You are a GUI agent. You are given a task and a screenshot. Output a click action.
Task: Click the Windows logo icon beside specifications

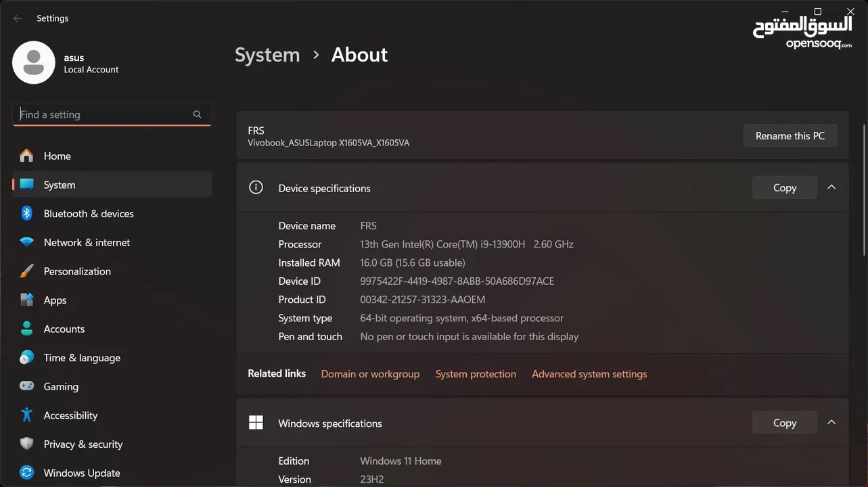tap(256, 423)
